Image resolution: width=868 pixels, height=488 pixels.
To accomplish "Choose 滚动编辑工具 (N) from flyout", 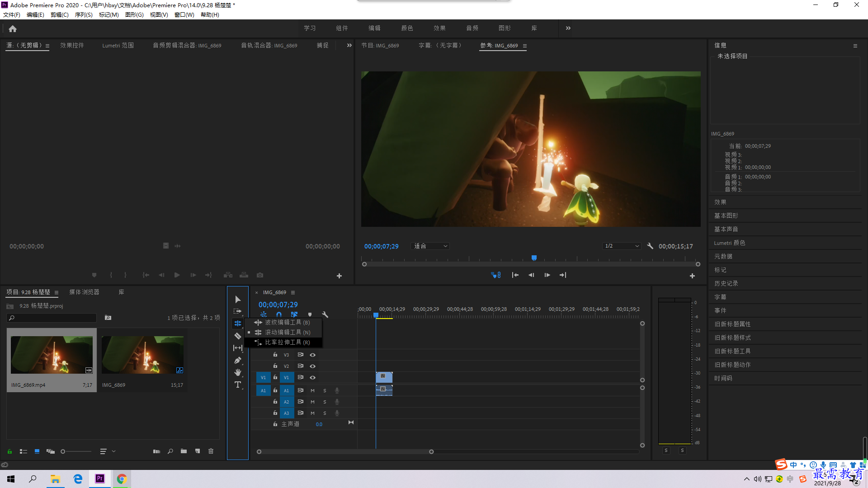I will (x=283, y=332).
